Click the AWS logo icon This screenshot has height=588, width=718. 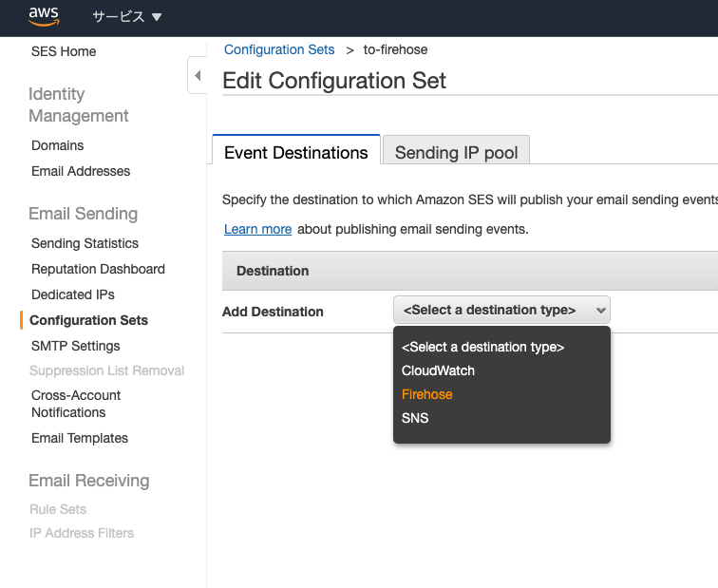44,16
